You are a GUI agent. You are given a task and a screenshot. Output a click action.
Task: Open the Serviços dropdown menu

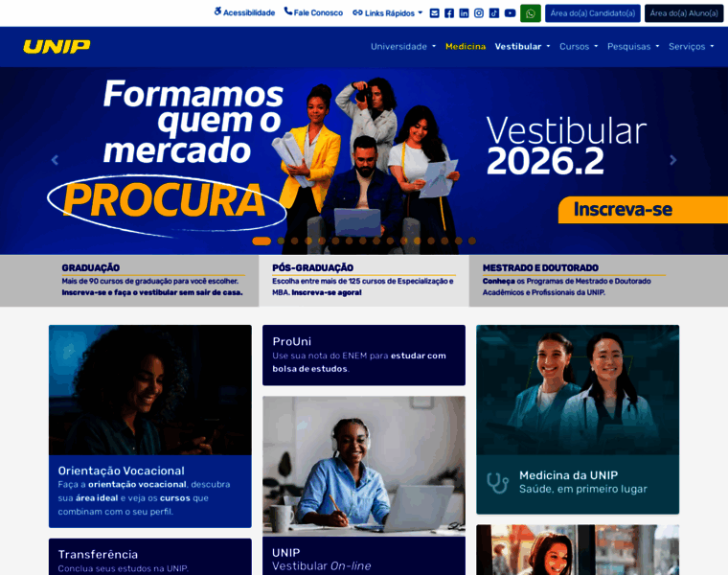pyautogui.click(x=691, y=46)
